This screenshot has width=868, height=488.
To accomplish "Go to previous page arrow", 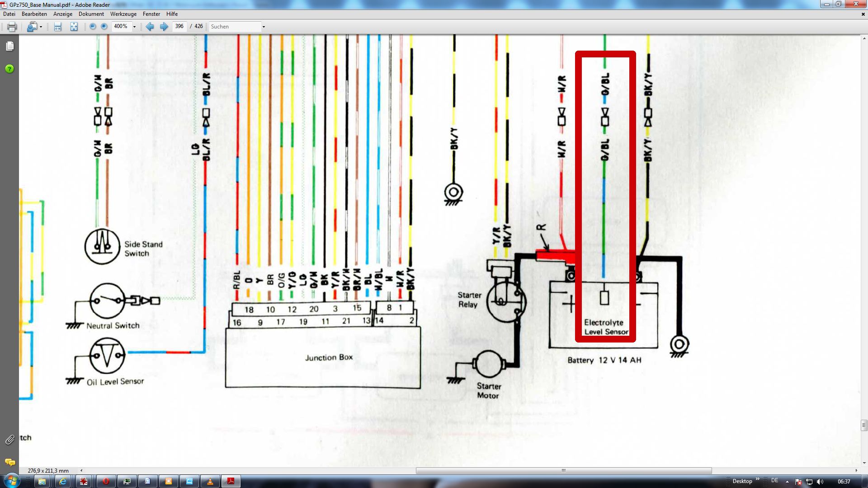I will click(150, 27).
